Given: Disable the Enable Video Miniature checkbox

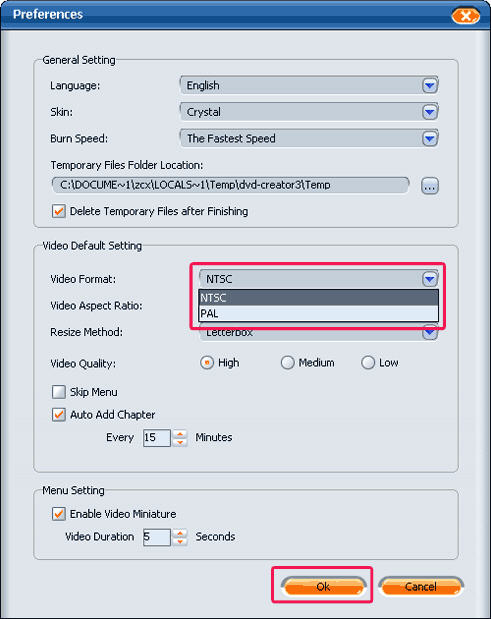Looking at the screenshot, I should pos(59,514).
